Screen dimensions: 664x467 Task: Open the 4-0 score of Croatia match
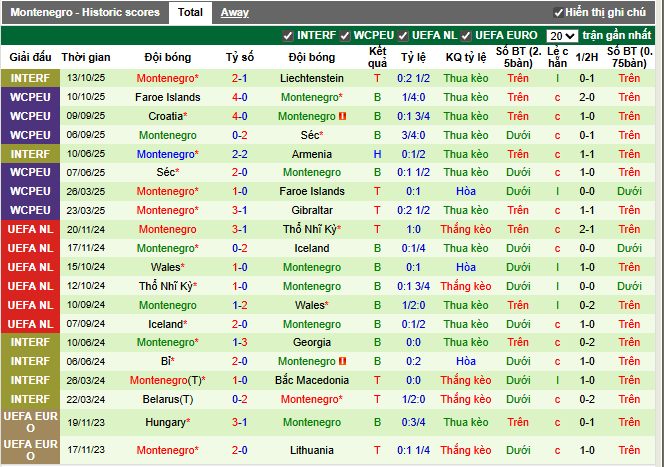[240, 116]
